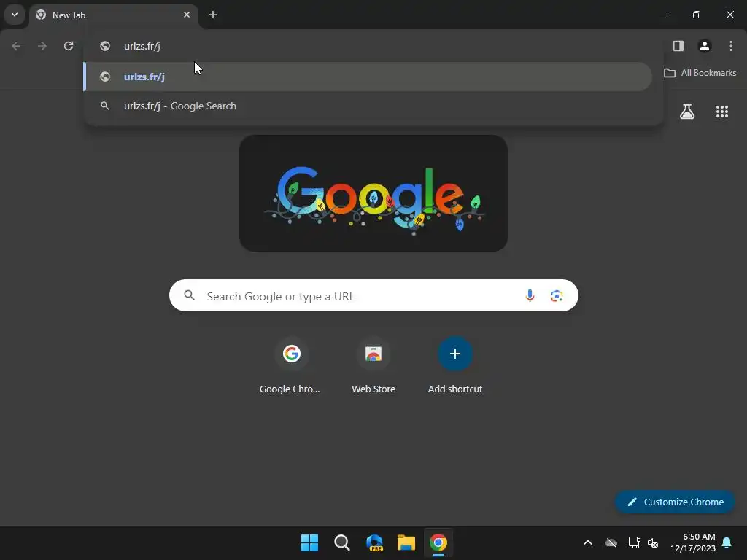Open File Explorer from taskbar

pos(406,542)
